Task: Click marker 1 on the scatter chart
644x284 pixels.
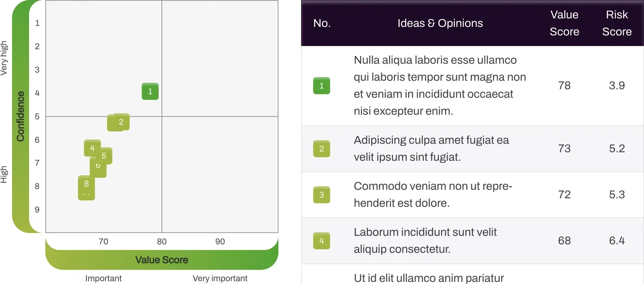Action: pos(150,91)
